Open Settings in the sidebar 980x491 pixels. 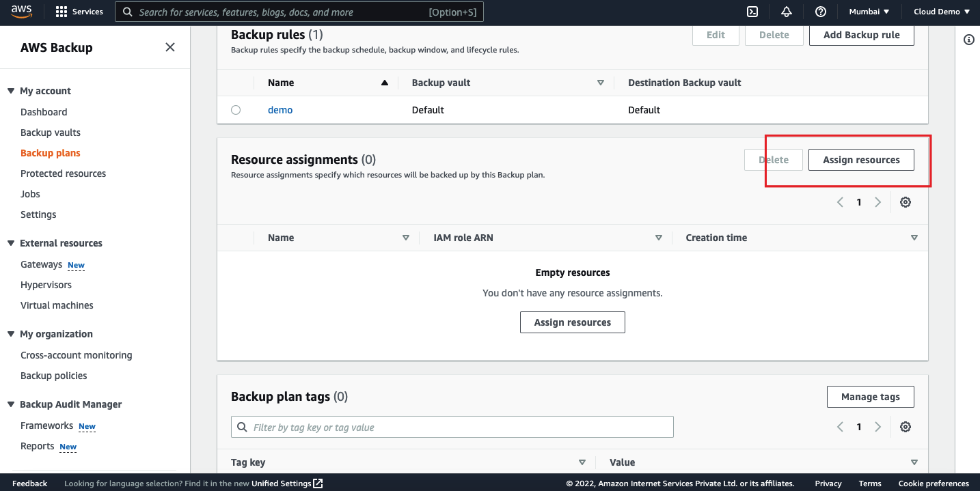pos(38,214)
